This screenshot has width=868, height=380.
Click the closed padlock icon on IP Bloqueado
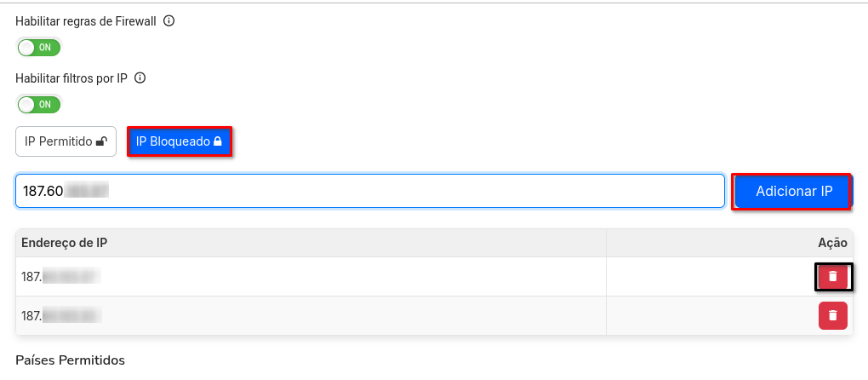tap(218, 141)
